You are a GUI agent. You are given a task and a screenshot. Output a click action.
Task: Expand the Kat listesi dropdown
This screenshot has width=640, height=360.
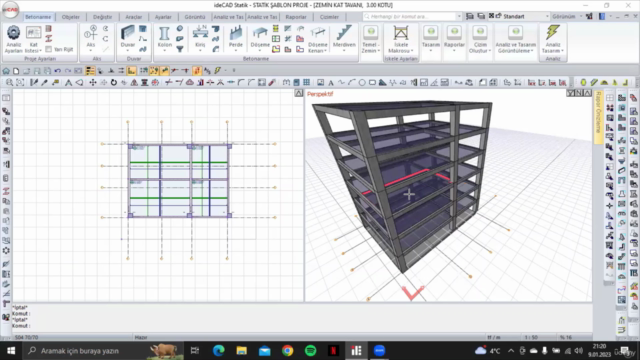[x=33, y=39]
